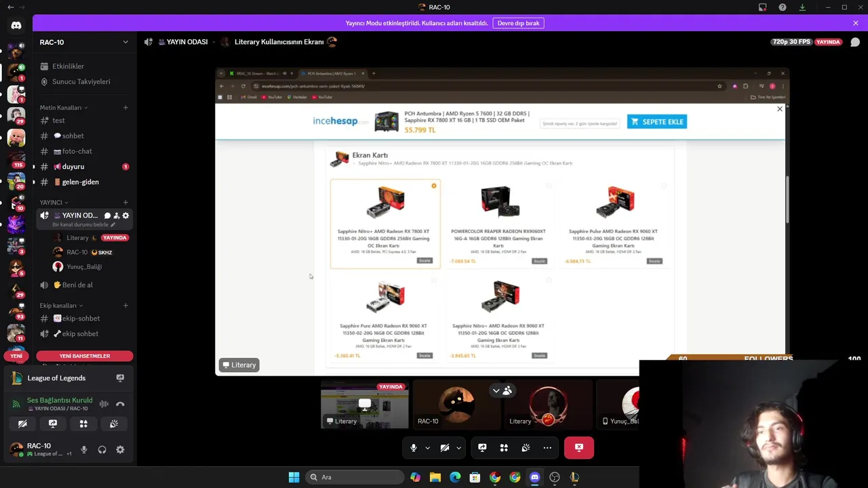This screenshot has width=868, height=488.
Task: Click YENİ BAHSETMELER new mentions pill
Action: (84, 356)
